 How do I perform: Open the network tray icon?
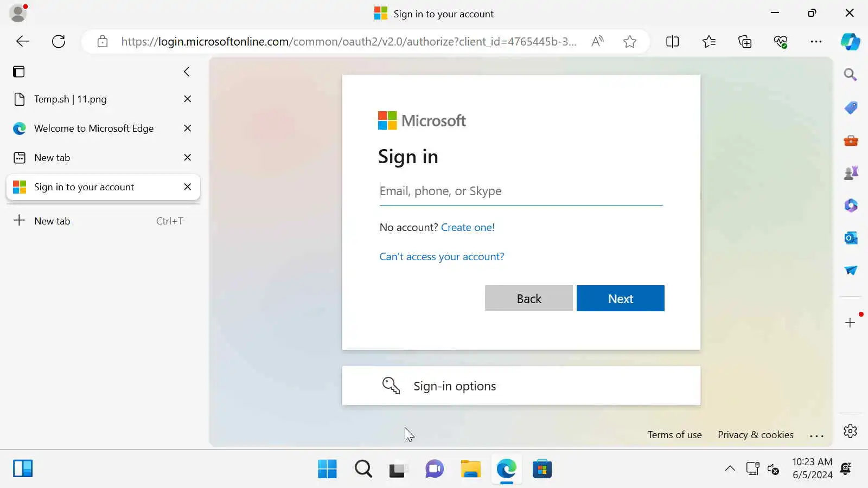pos(752,468)
